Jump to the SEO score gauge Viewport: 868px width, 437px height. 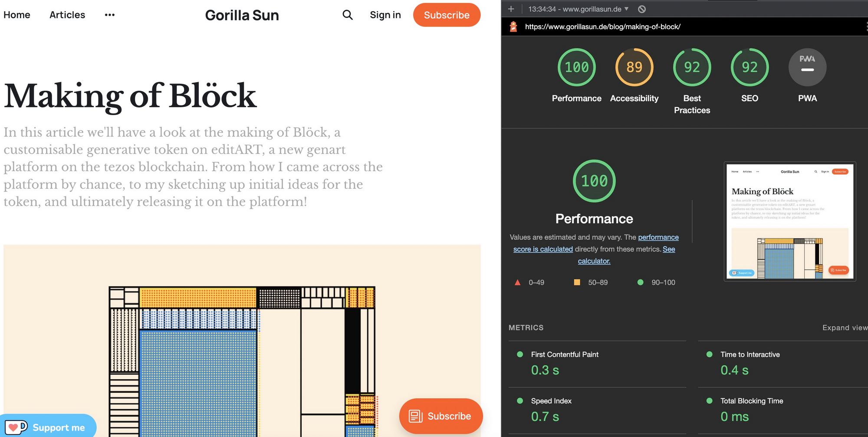tap(750, 67)
